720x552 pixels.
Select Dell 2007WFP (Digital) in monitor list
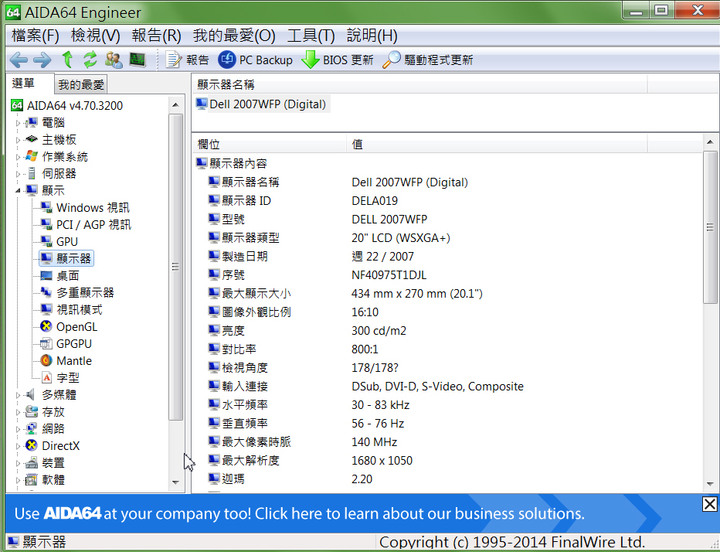point(261,104)
